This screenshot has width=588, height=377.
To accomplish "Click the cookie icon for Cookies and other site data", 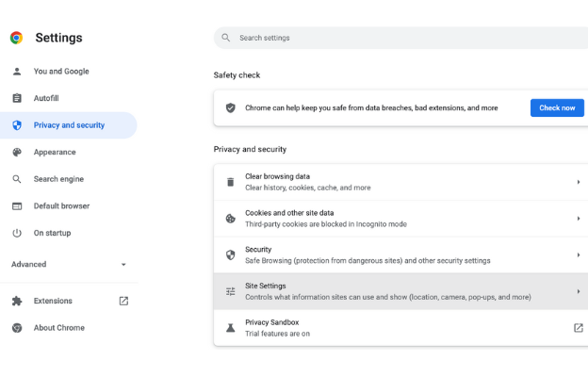I will pos(230,219).
